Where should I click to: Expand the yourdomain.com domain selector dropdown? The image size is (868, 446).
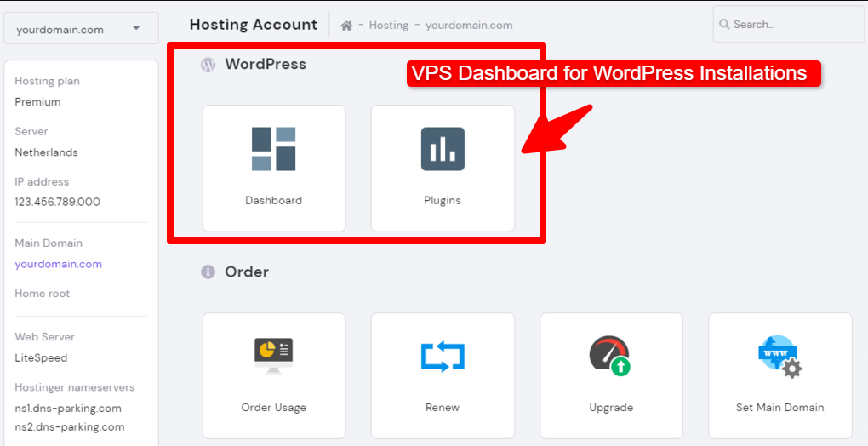pyautogui.click(x=81, y=28)
